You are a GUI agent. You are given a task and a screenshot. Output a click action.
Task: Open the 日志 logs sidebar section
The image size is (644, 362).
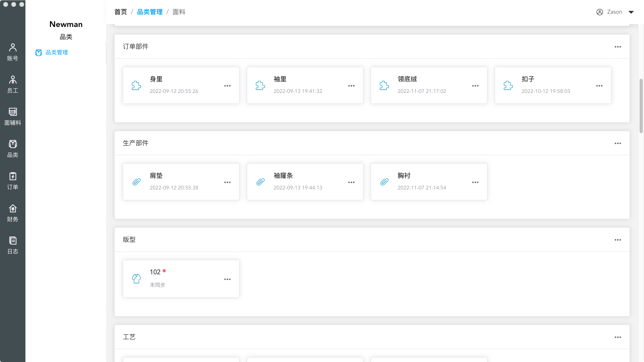point(12,245)
